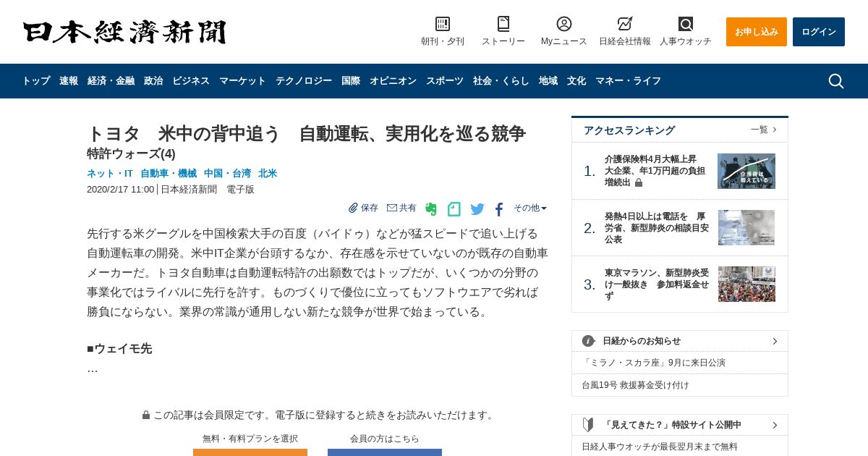The image size is (868, 456).
Task: Click the blue member login button
Action: tap(385, 452)
